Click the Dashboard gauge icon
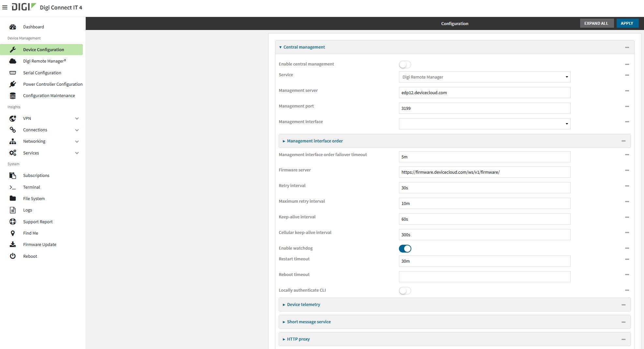Viewport: 644px width, 349px height. pos(13,27)
